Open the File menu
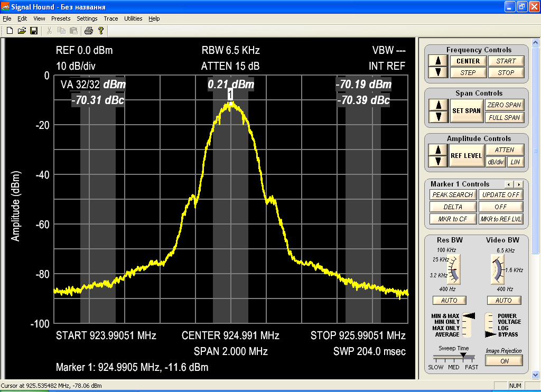Viewport: 541px width, 392px height. click(7, 18)
